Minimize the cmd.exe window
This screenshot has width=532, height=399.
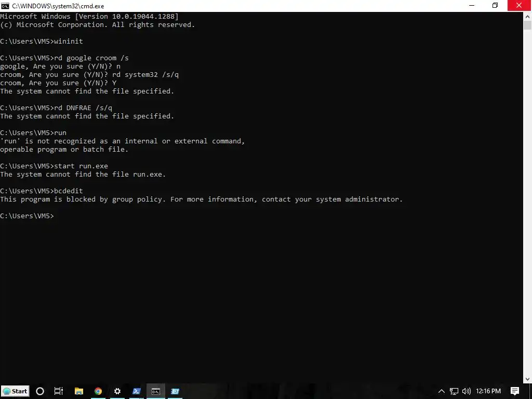tap(472, 6)
